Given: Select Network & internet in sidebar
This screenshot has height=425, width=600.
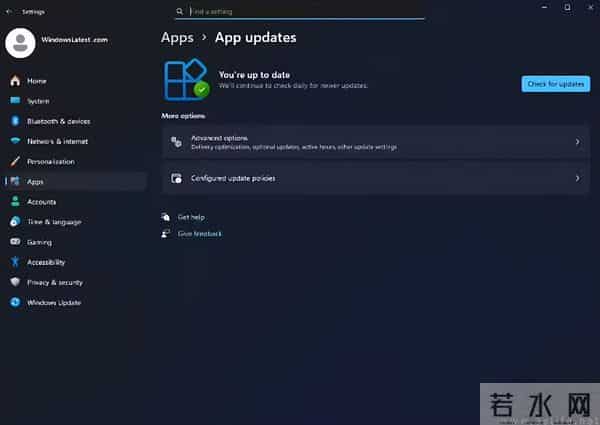Looking at the screenshot, I should tap(76, 141).
